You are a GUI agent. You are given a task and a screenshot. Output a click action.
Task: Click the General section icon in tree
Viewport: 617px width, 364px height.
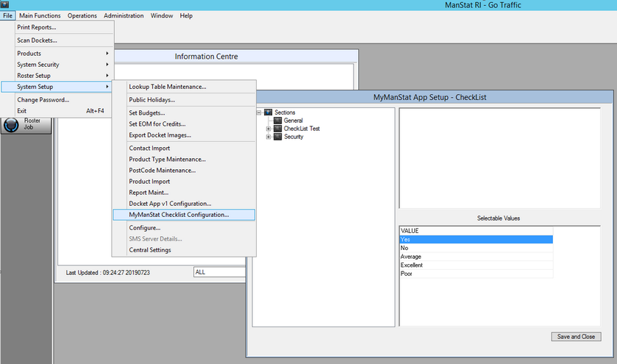[278, 121]
